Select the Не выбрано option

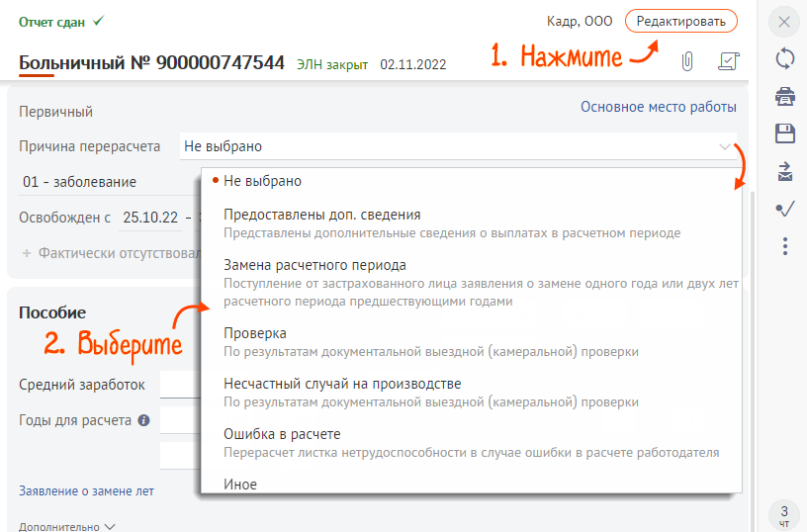pyautogui.click(x=472, y=181)
